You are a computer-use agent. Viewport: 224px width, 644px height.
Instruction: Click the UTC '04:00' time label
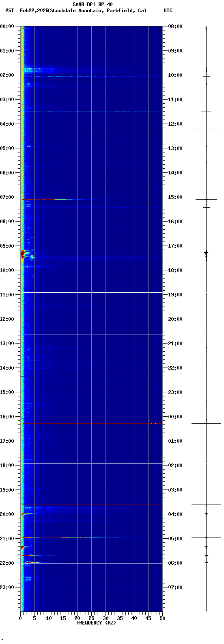tap(175, 514)
